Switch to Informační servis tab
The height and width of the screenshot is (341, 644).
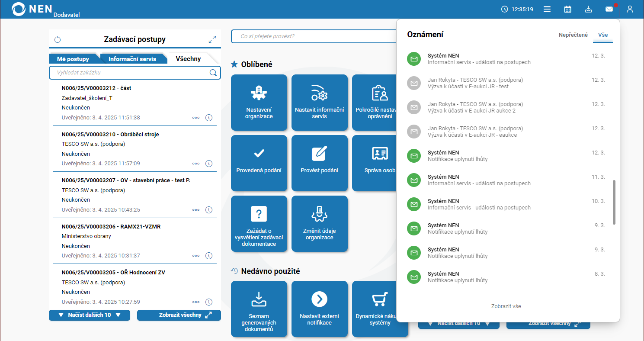point(132,59)
